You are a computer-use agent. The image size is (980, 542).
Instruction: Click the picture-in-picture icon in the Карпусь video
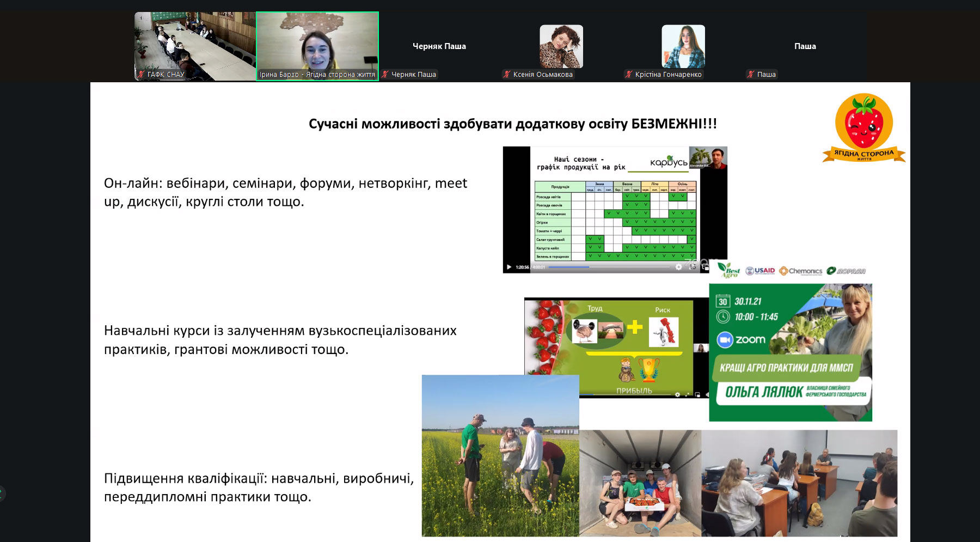(x=706, y=267)
